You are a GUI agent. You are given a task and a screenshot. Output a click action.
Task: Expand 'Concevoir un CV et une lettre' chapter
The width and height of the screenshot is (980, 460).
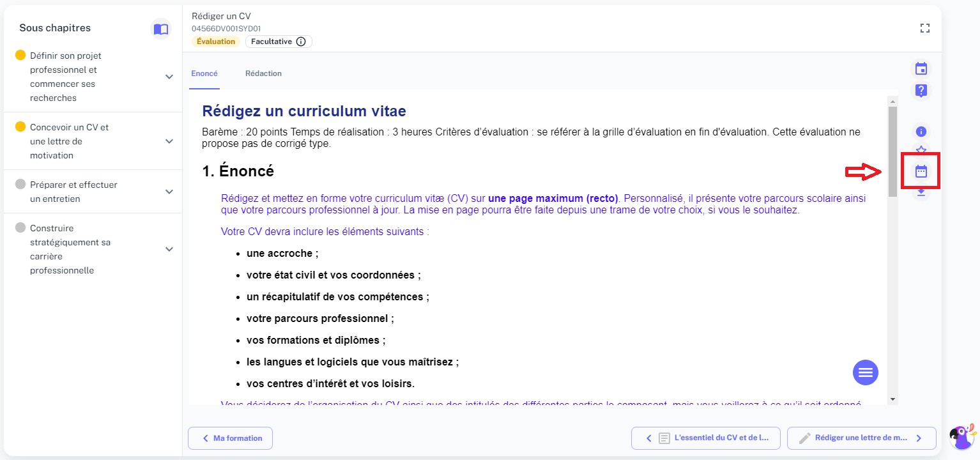point(169,141)
